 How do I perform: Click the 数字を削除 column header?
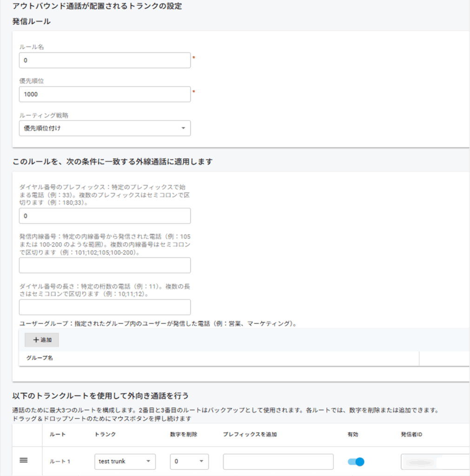click(x=184, y=435)
